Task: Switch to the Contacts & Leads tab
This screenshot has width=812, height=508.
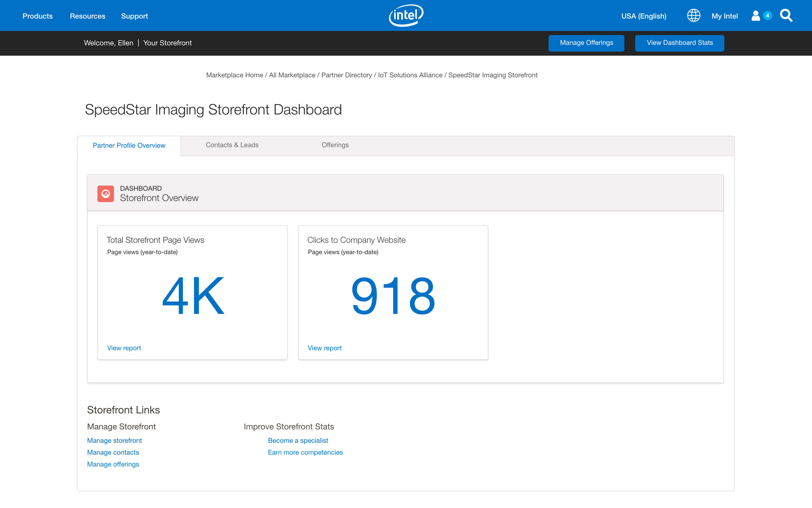Action: pyautogui.click(x=232, y=145)
